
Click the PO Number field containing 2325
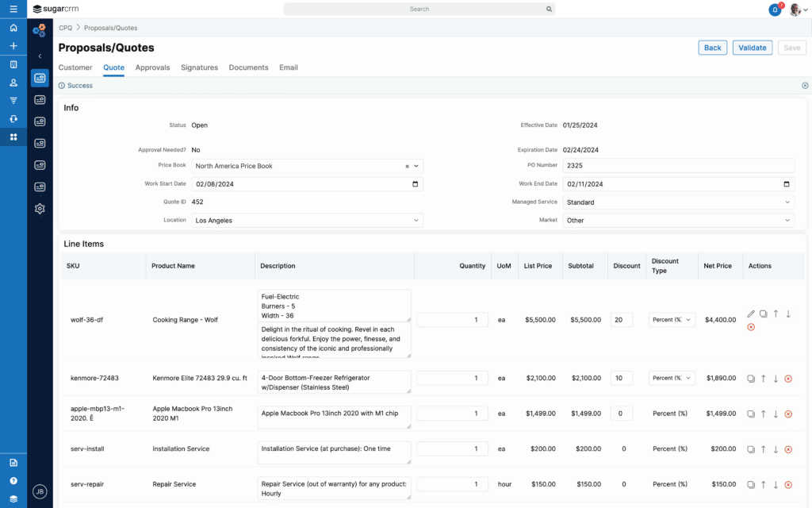pyautogui.click(x=679, y=165)
